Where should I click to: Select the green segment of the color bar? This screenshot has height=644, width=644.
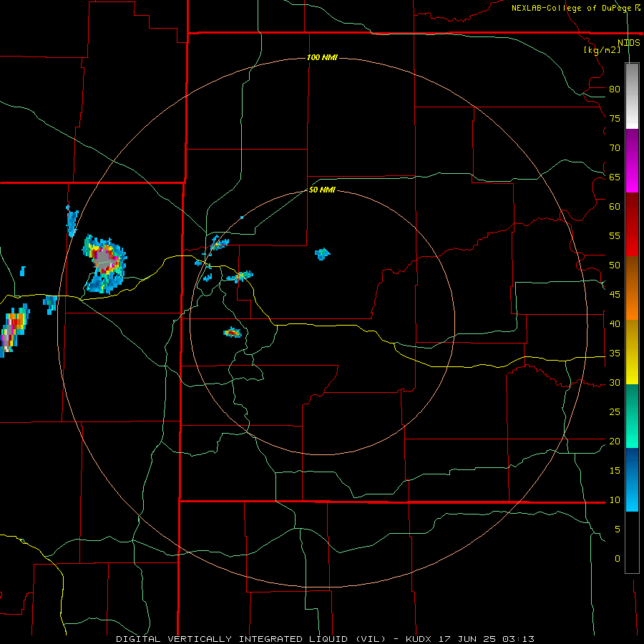[x=632, y=416]
